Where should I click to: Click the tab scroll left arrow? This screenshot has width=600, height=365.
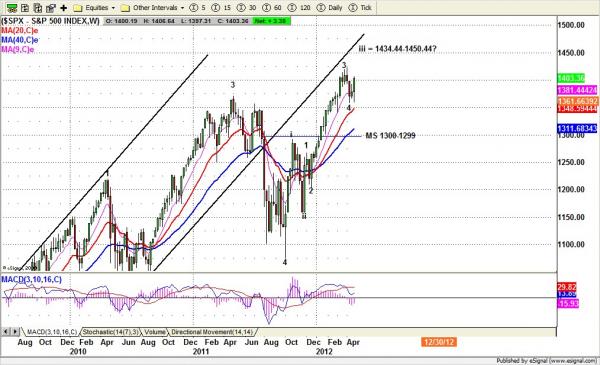pyautogui.click(x=5, y=332)
